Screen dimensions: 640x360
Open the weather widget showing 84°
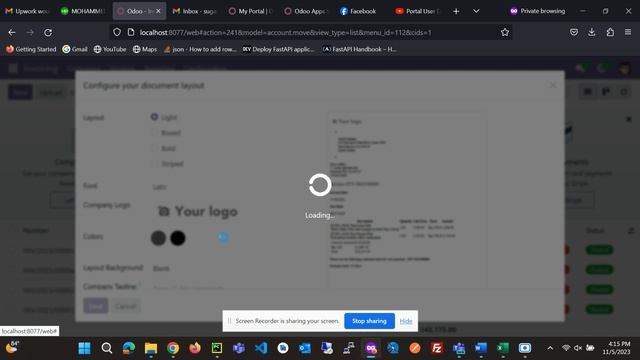[x=12, y=347]
